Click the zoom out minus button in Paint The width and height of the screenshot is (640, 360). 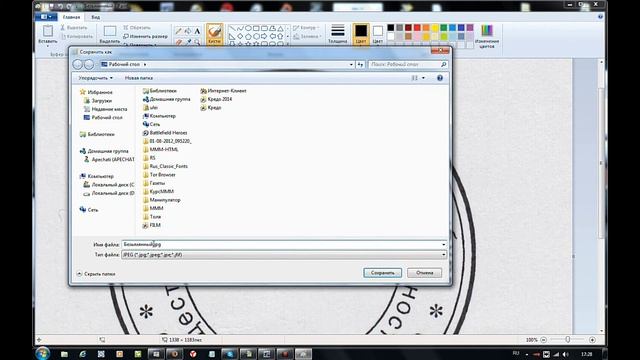[x=543, y=340]
